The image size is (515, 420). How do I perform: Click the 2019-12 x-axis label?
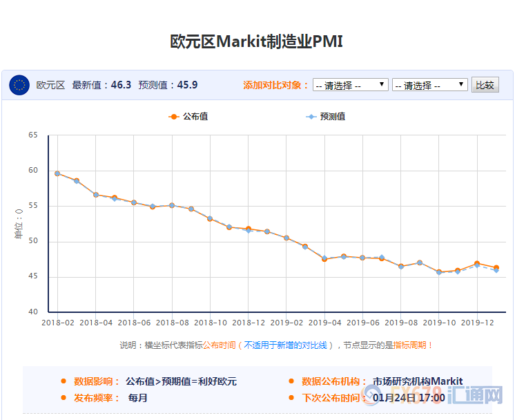pyautogui.click(x=477, y=323)
